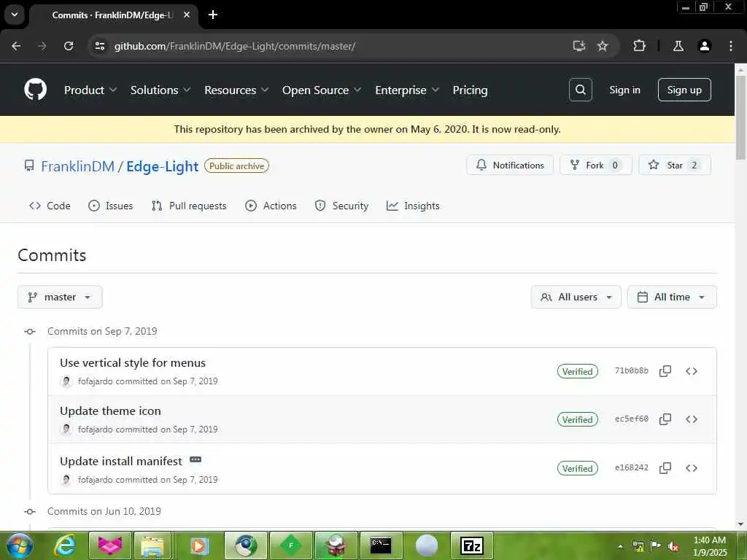Open Windows Start button

[x=20, y=545]
